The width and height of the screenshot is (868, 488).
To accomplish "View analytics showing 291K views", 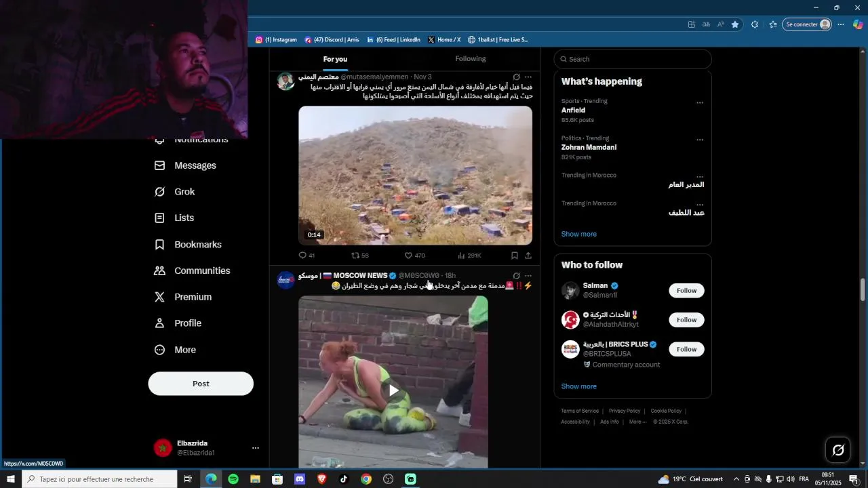I will point(469,256).
